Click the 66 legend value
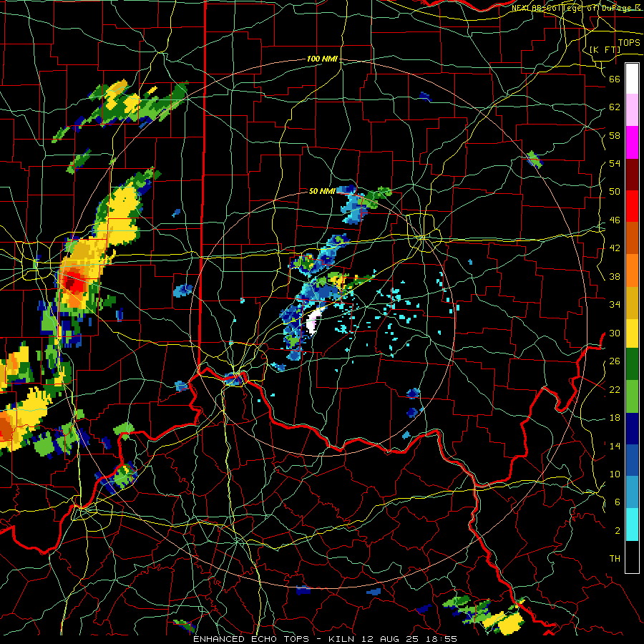Image resolution: width=644 pixels, height=644 pixels. click(615, 79)
